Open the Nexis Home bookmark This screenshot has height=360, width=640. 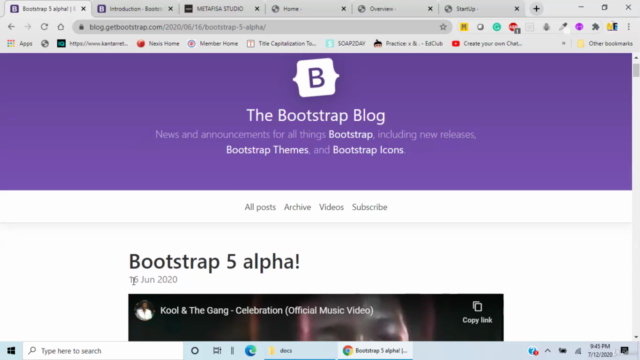[158, 43]
